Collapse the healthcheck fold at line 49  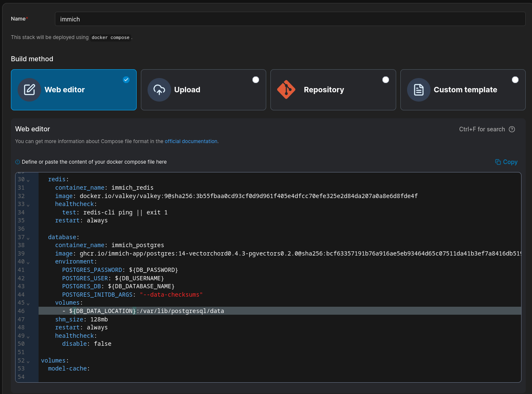tap(29, 336)
